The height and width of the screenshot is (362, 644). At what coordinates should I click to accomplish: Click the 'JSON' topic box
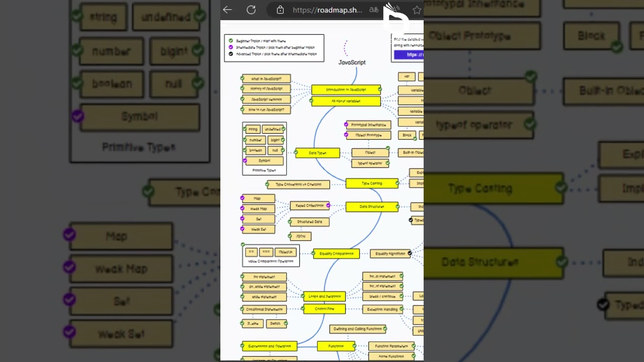[300, 236]
